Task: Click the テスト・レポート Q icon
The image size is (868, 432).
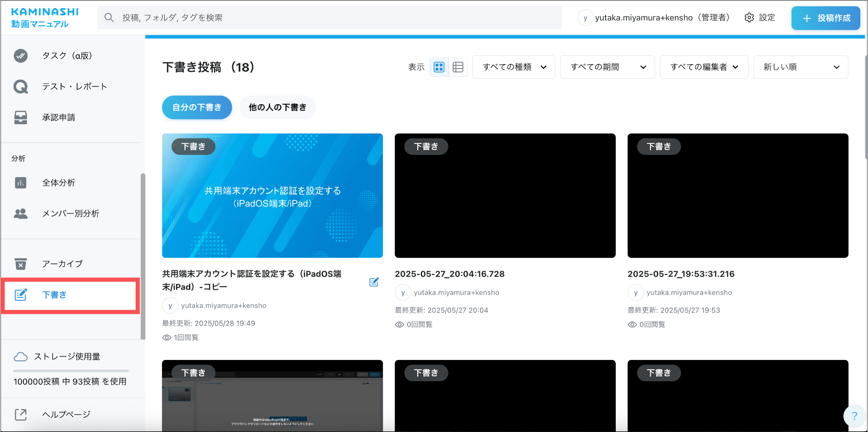Action: click(x=21, y=86)
